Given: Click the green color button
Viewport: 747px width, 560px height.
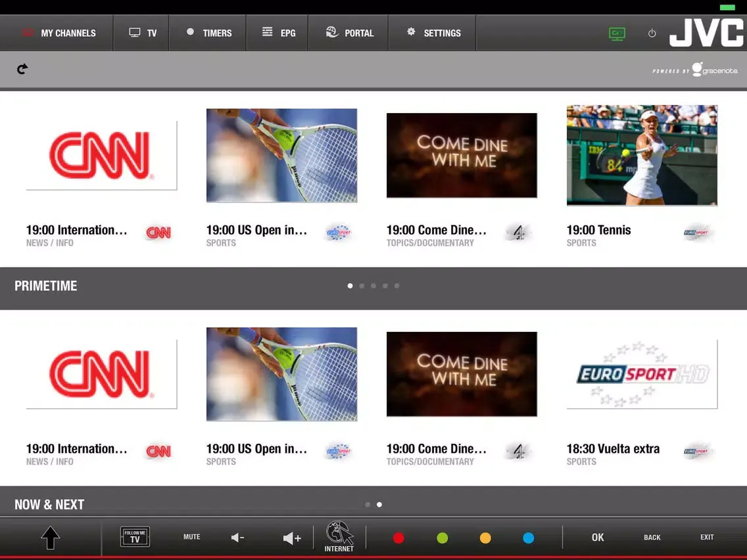Looking at the screenshot, I should click(442, 538).
